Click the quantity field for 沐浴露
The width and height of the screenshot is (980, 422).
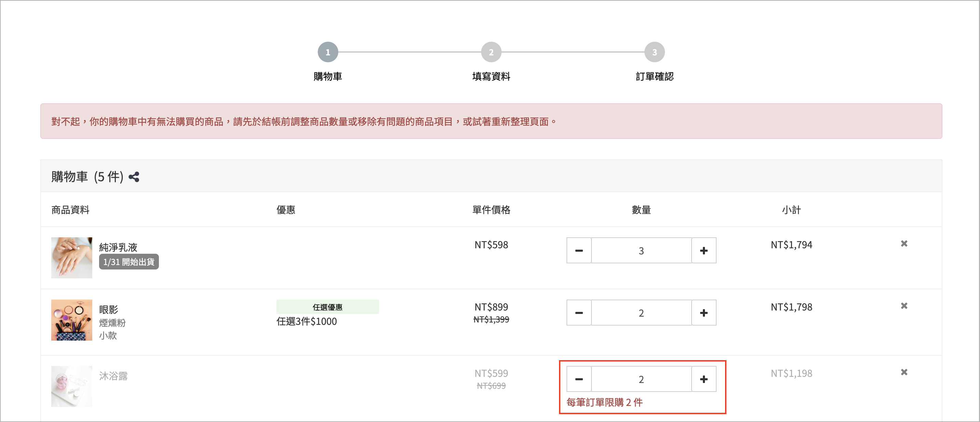coord(641,379)
